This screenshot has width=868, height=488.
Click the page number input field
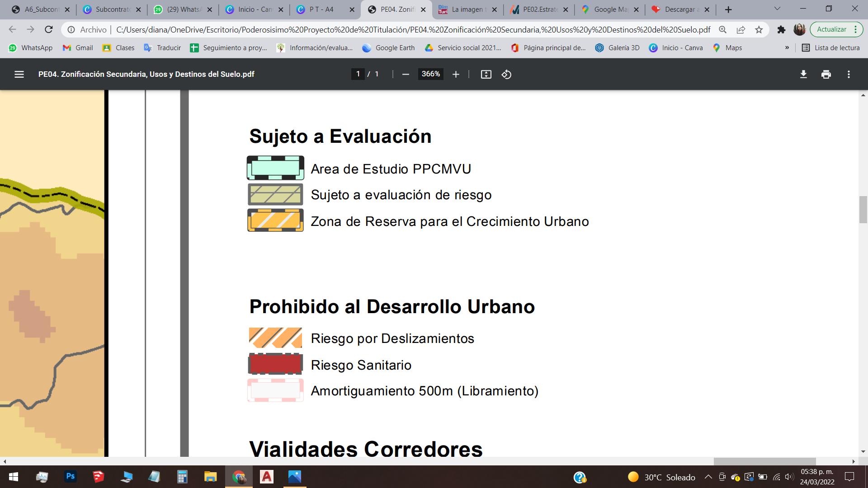(x=358, y=74)
